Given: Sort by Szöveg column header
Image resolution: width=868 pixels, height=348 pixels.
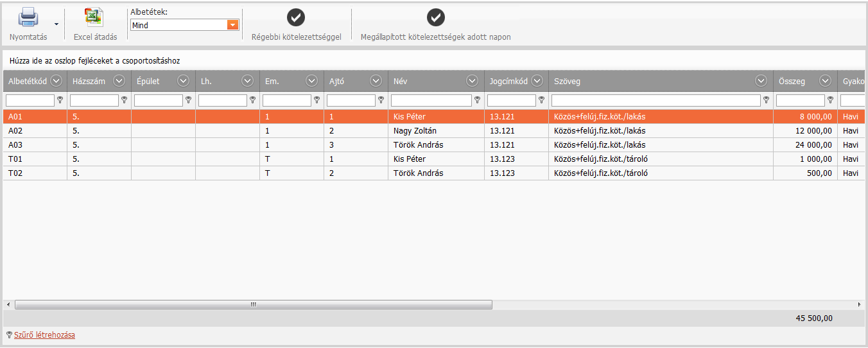Looking at the screenshot, I should click(x=568, y=81).
